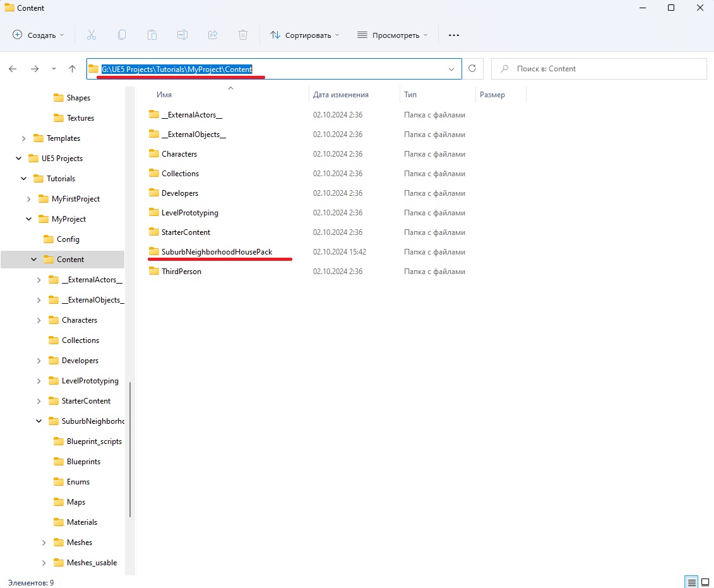Refresh the current folder view

(473, 68)
